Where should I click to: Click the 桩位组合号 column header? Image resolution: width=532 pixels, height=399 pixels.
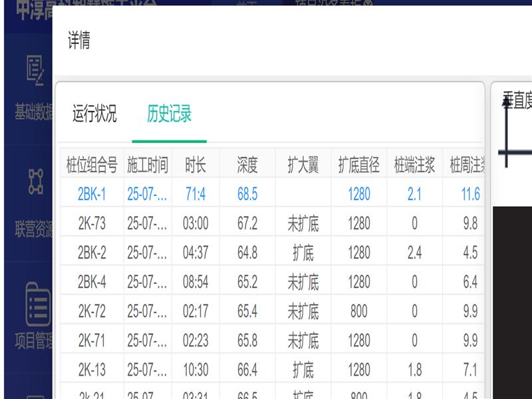92,165
